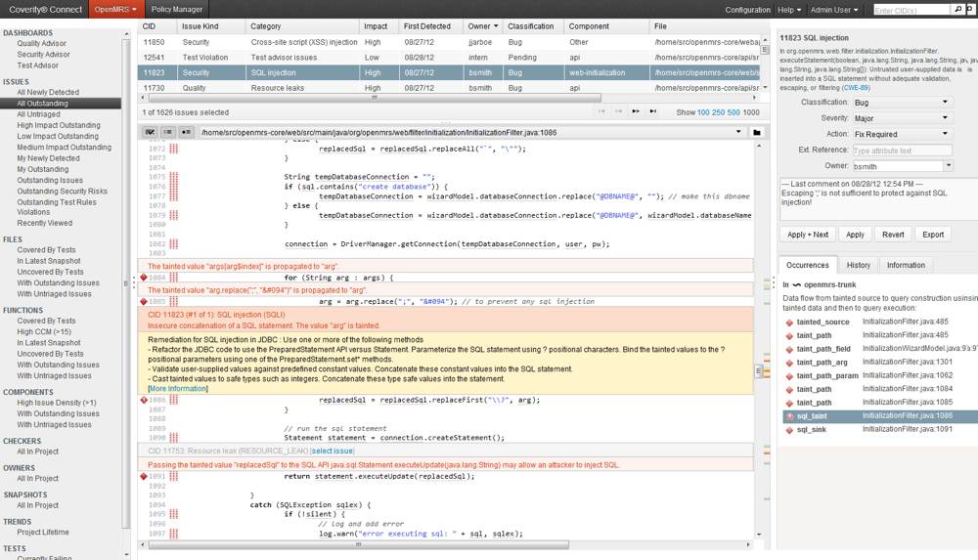Image resolution: width=978 pixels, height=560 pixels.
Task: Open the file path dropdown arrow
Action: (738, 132)
